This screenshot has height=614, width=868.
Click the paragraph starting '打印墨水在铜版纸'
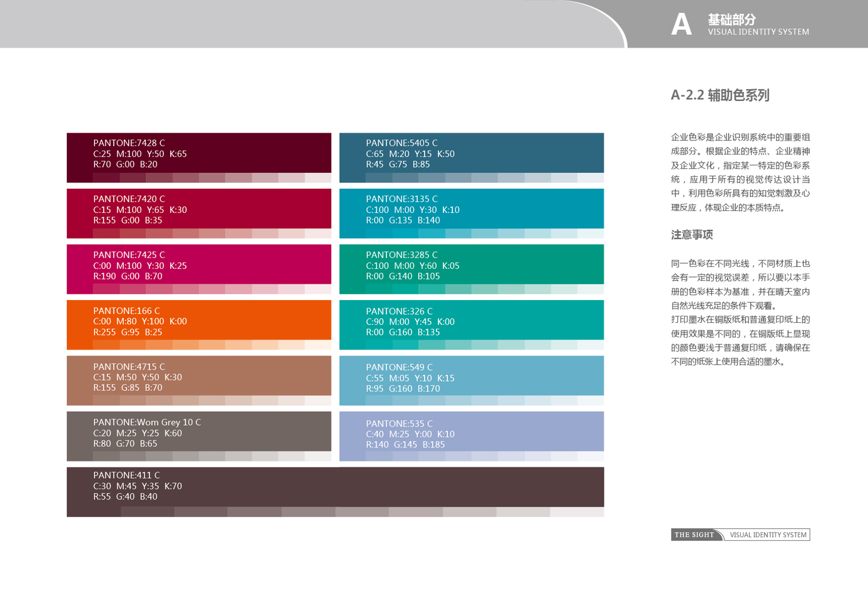pos(741,341)
